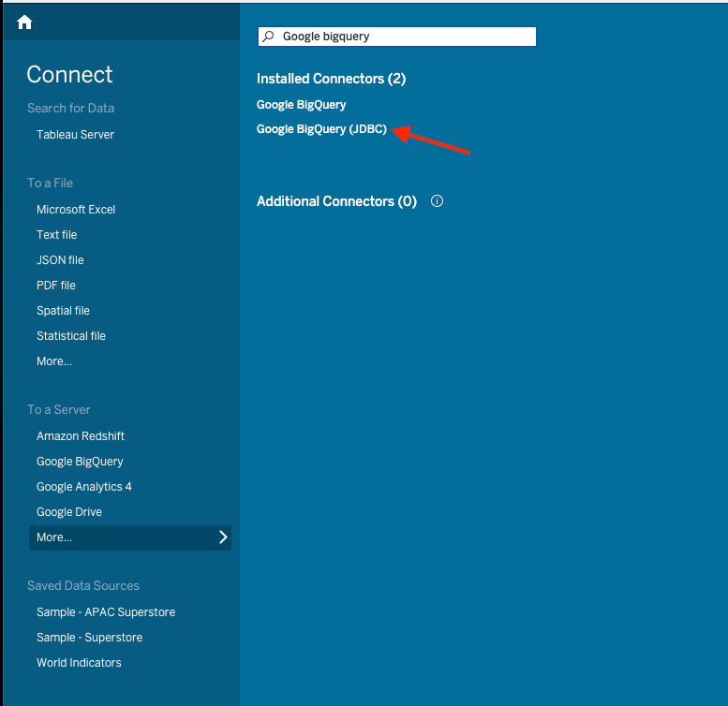Image resolution: width=728 pixels, height=706 pixels.
Task: Click the To a Server heading
Action: pos(59,409)
